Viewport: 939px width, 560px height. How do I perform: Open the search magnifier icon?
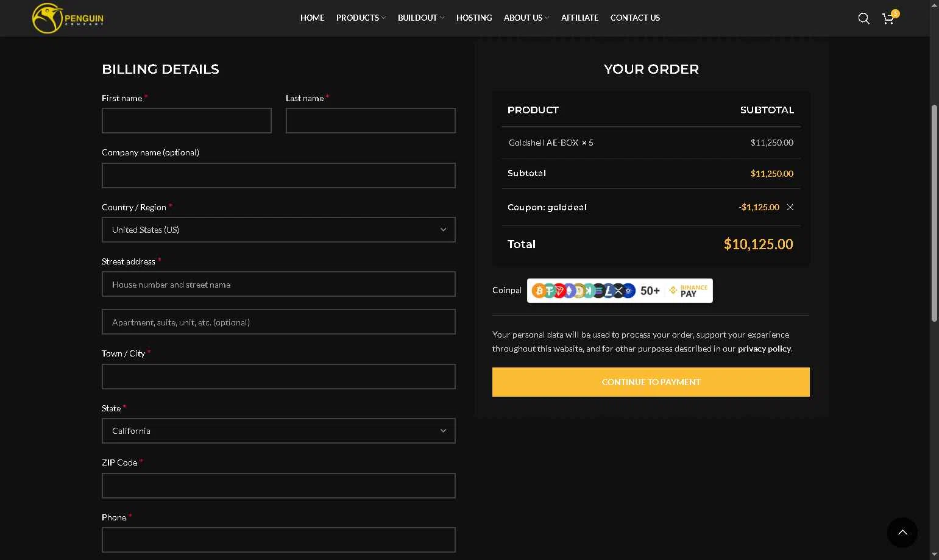tap(863, 18)
